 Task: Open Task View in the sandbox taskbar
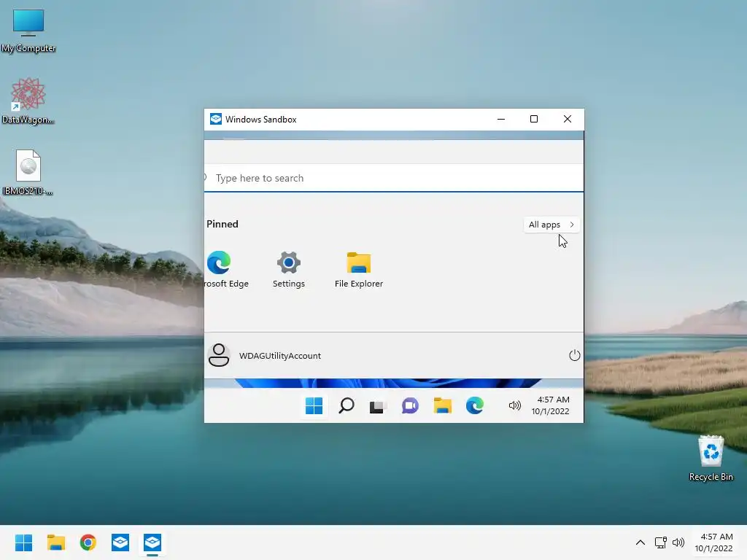coord(377,407)
